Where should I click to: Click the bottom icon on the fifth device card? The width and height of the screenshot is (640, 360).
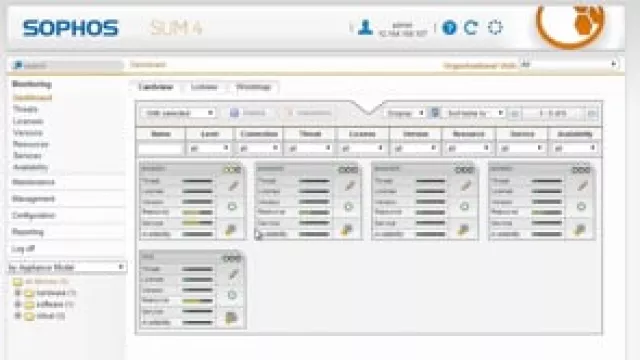pos(231,318)
